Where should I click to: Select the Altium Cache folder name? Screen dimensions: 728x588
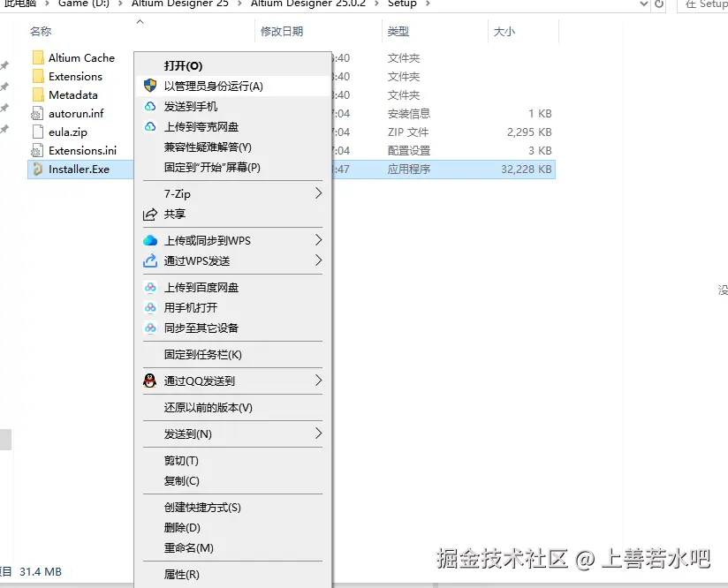[81, 58]
